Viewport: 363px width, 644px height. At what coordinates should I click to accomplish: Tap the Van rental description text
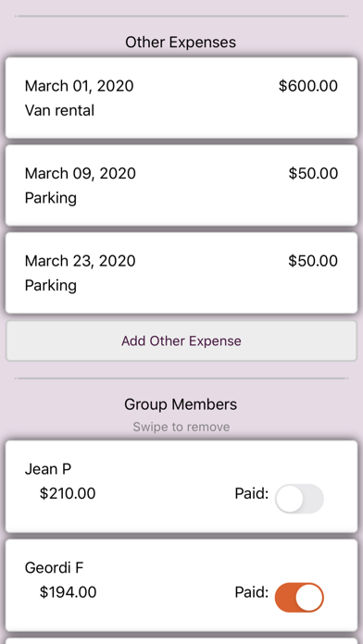pos(59,110)
